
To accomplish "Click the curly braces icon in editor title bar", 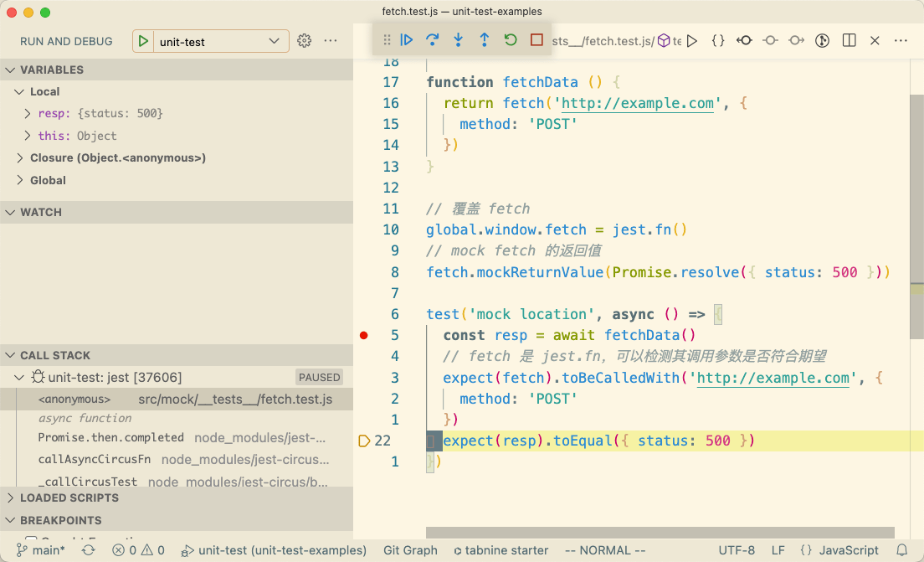I will [718, 41].
